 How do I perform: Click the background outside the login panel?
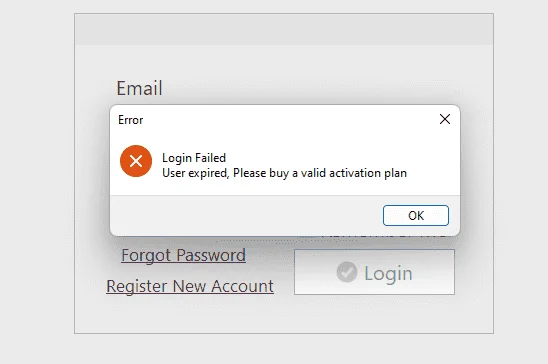coord(521,175)
